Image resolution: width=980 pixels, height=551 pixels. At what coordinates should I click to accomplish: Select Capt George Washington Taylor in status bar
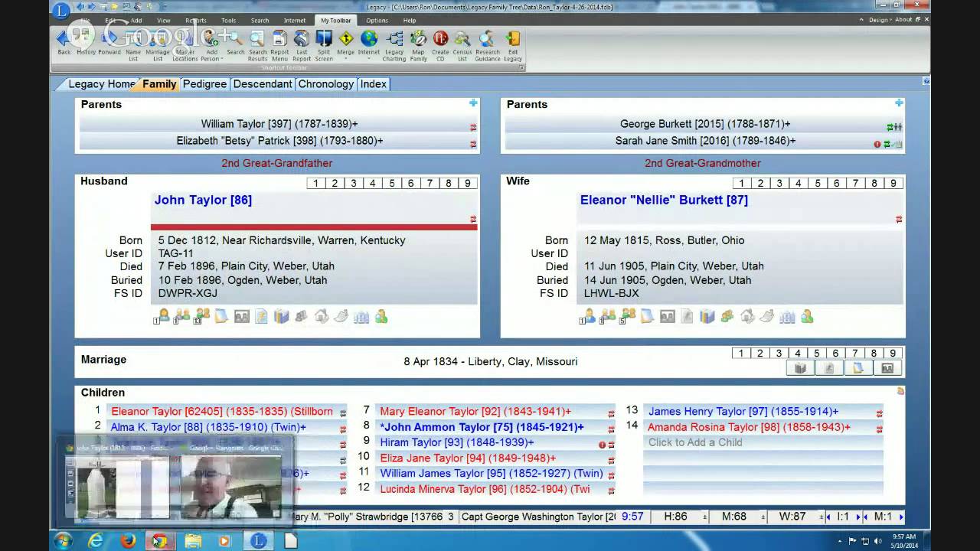(x=539, y=517)
